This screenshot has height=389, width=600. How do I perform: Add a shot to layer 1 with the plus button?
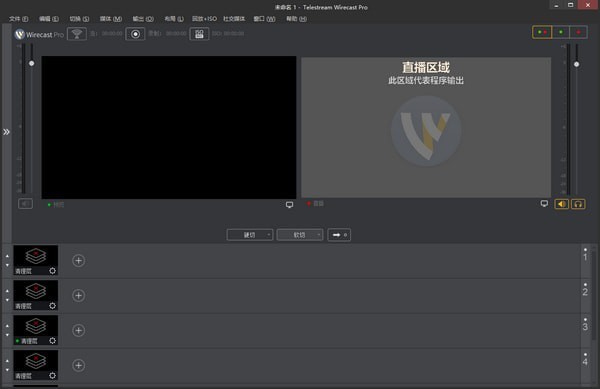click(x=78, y=261)
